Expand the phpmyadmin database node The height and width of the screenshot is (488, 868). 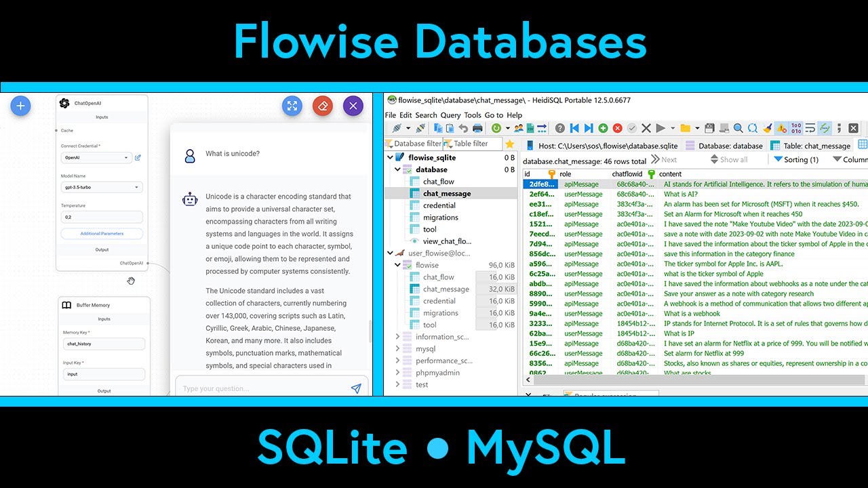tap(398, 373)
